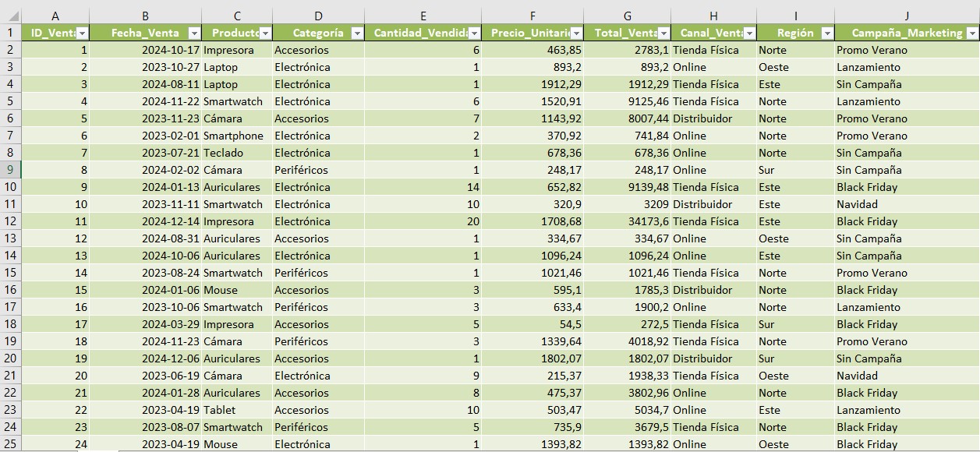
Task: Select cell with date 2023-07-21
Action: [x=145, y=153]
